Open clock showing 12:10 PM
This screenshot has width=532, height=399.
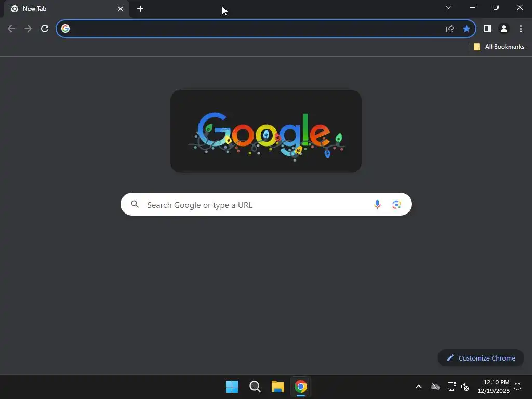(494, 387)
